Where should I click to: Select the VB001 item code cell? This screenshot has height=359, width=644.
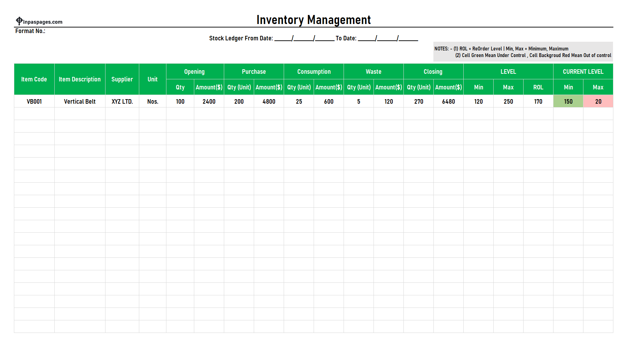[34, 101]
